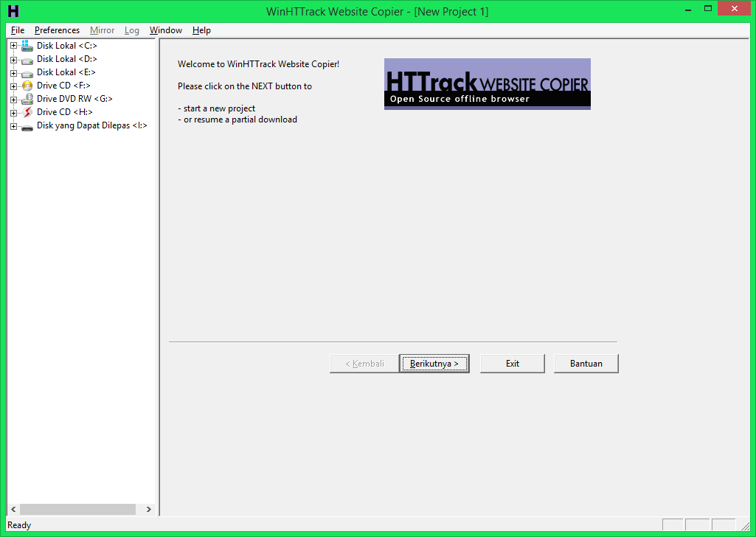Click the horizontal scrollbar thumb in tree panel
Viewport: 756px width, 537px height.
coord(77,509)
